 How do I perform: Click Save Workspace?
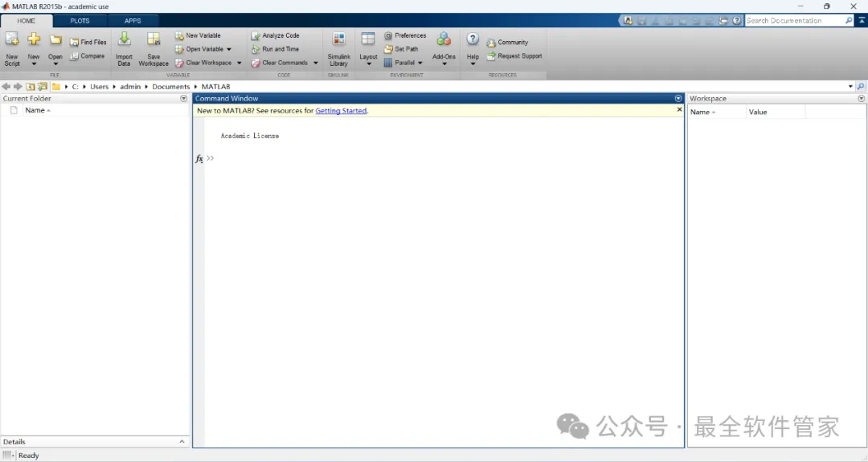pyautogui.click(x=154, y=49)
